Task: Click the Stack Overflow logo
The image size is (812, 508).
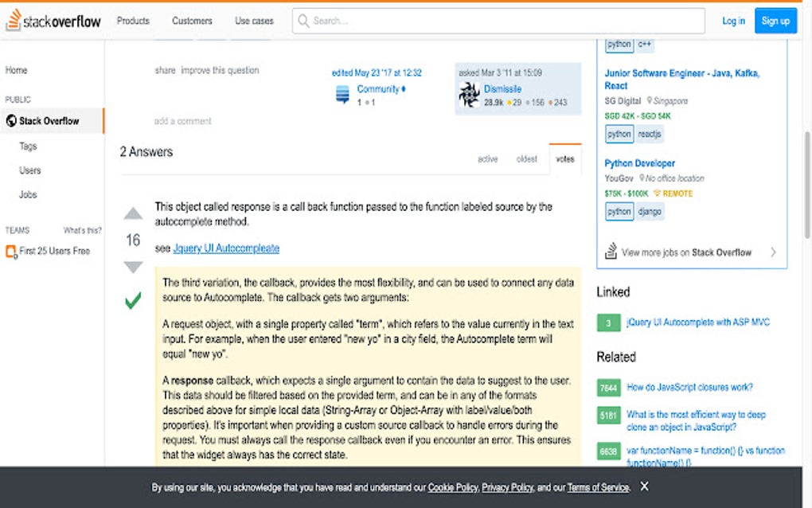Action: pos(53,21)
